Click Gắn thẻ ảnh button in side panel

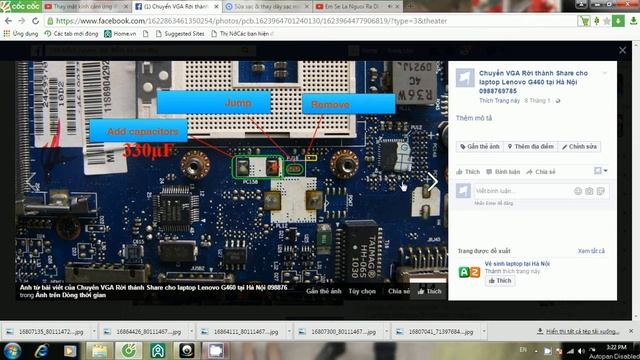tap(480, 147)
